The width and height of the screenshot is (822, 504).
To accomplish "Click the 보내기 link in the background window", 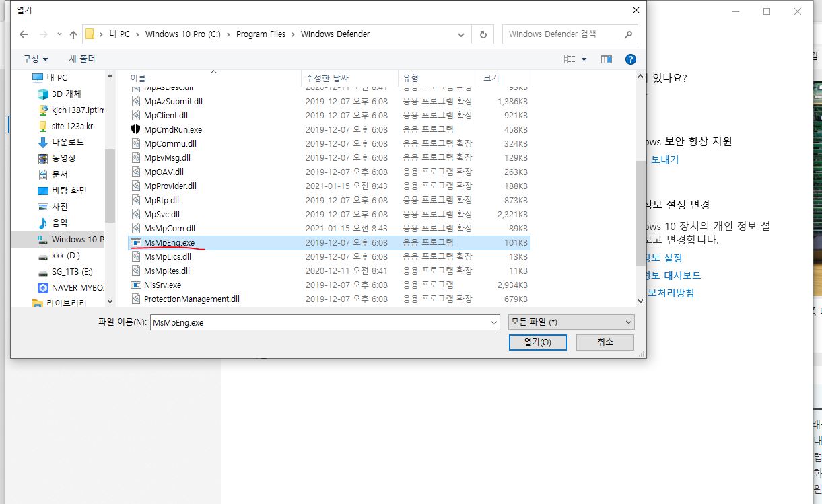I will (664, 159).
